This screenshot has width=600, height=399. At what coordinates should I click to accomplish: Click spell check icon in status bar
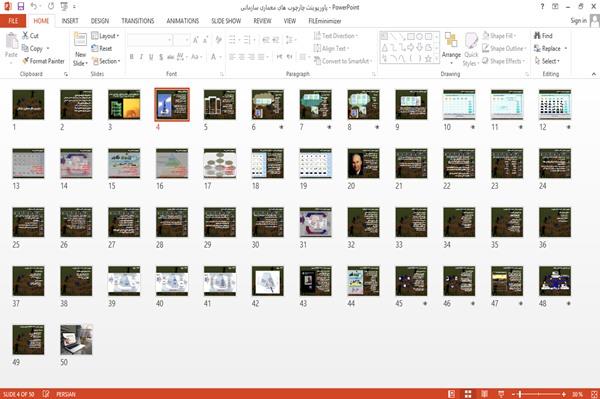(x=46, y=394)
